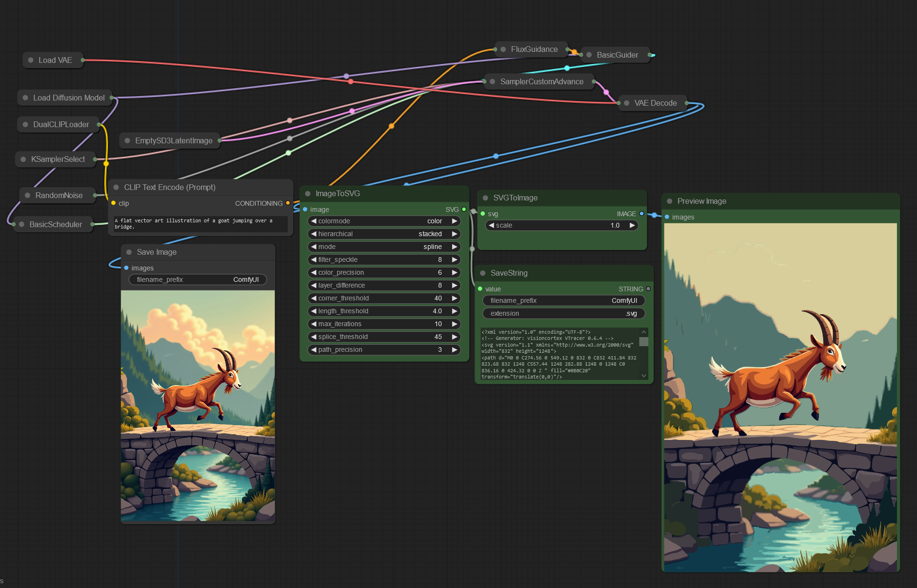Click the collapse dot on ImageToSVG node
Image resolution: width=917 pixels, height=588 pixels.
click(x=308, y=193)
